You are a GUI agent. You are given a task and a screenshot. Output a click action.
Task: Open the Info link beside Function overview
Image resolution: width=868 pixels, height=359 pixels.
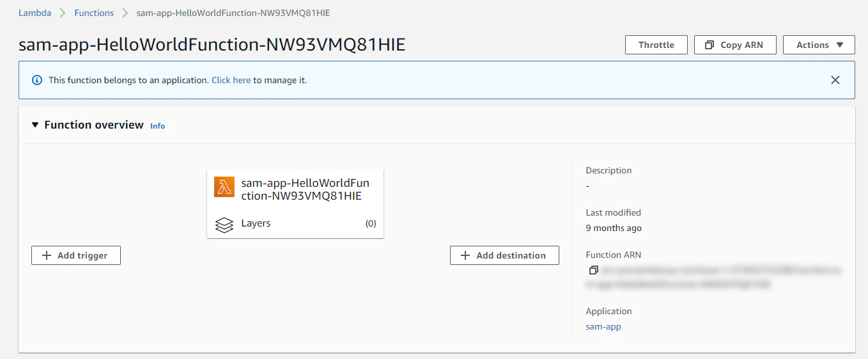point(157,126)
